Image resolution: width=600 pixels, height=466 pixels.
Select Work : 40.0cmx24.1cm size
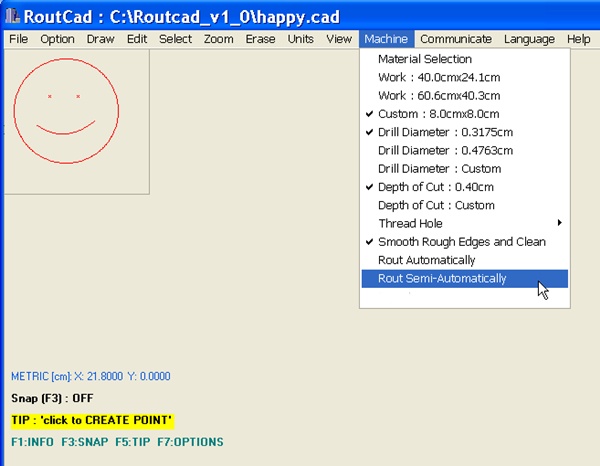tap(465, 77)
